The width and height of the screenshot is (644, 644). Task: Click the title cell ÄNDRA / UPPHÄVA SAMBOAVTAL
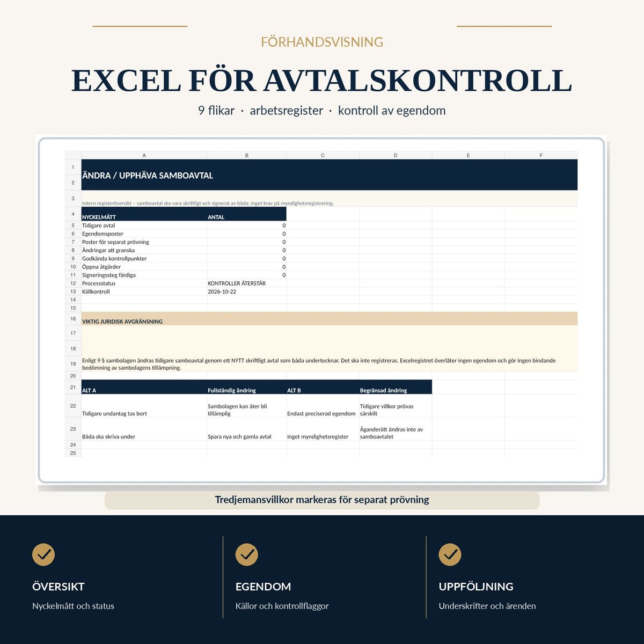pyautogui.click(x=330, y=175)
